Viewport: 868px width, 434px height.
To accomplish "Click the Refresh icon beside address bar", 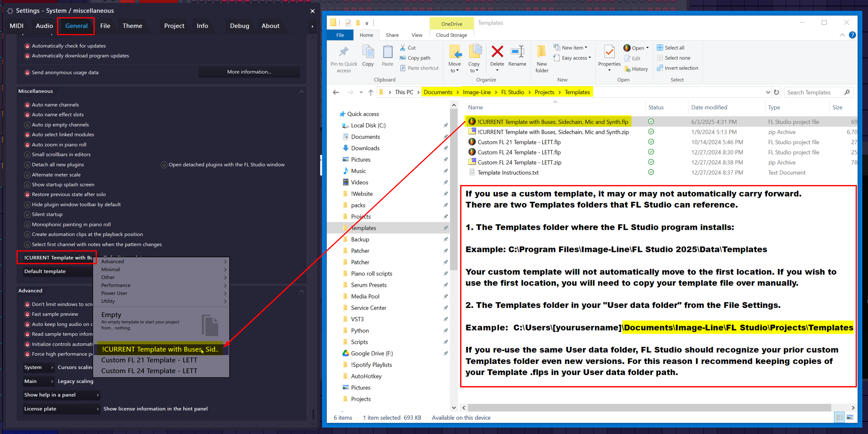I will (x=777, y=92).
